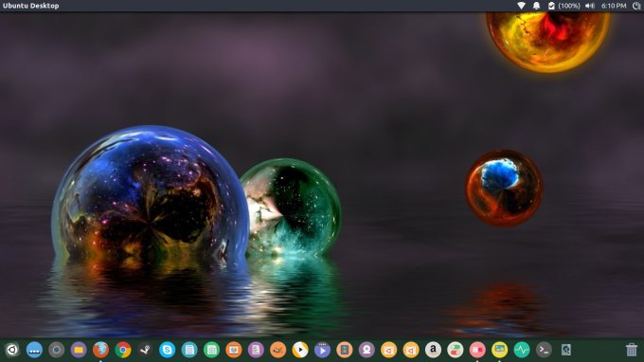Open the green System Monitor pulse icon
The height and width of the screenshot is (362, 644).
click(x=522, y=350)
